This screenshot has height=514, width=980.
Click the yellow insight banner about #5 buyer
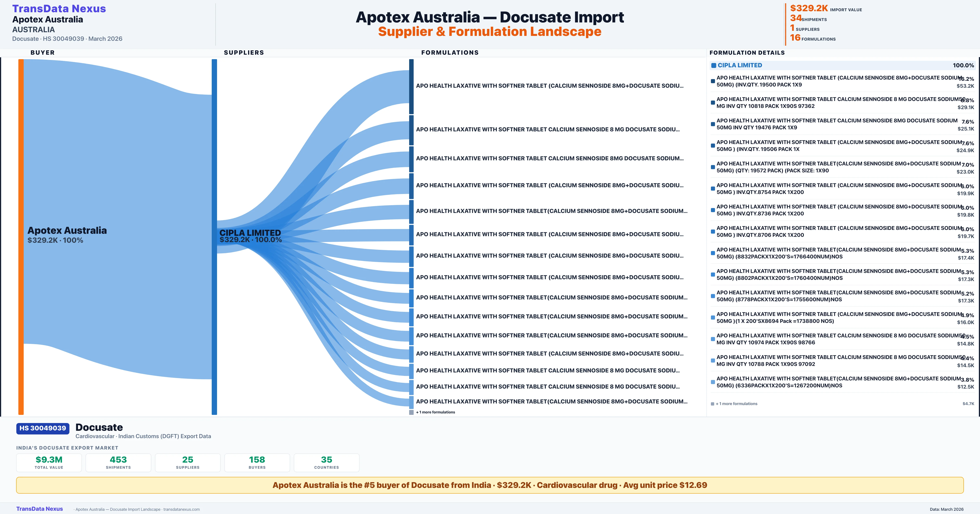pyautogui.click(x=490, y=485)
